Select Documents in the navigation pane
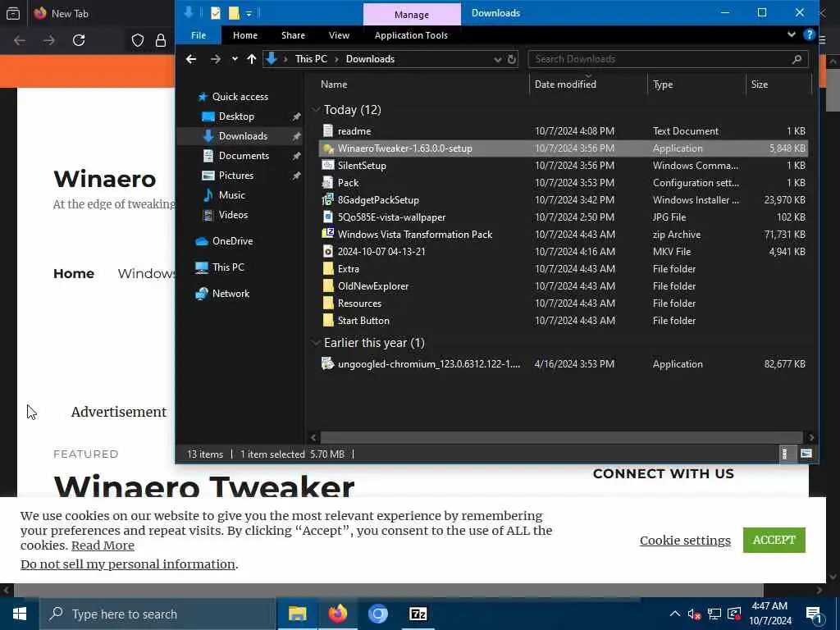The image size is (840, 630). tap(244, 156)
